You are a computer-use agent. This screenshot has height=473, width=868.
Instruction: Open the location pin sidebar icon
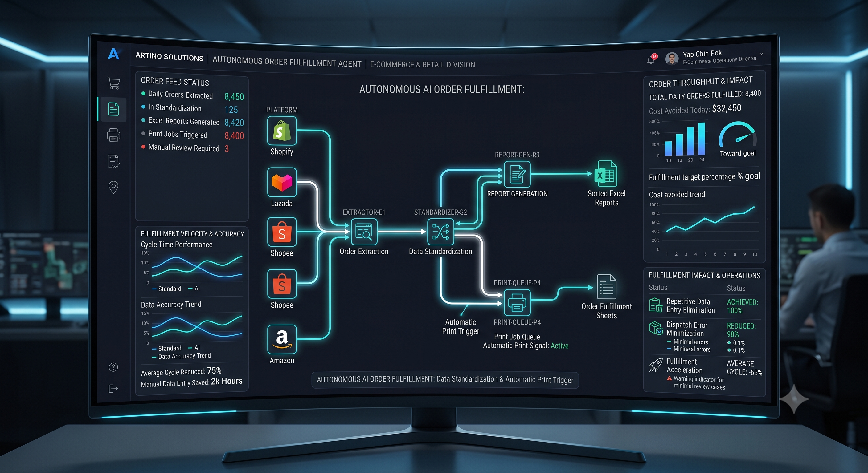113,187
